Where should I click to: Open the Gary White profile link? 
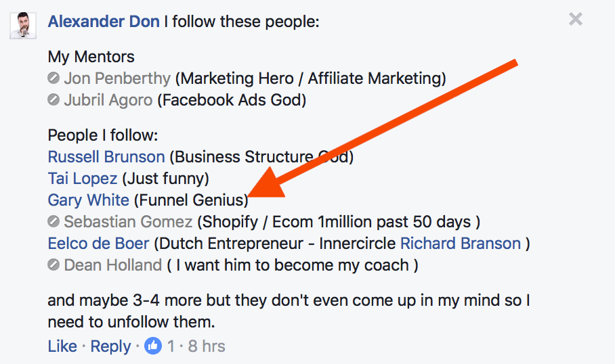pyautogui.click(x=88, y=200)
